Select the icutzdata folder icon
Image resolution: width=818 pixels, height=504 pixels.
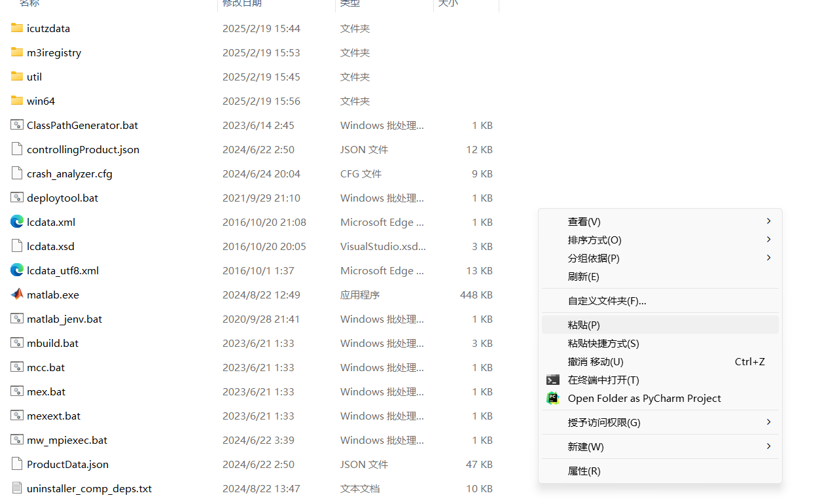[x=16, y=27]
